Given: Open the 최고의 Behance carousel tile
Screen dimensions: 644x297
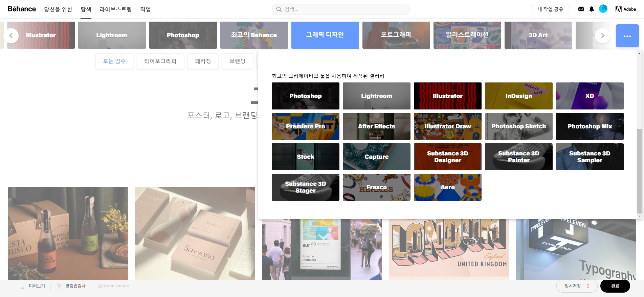Looking at the screenshot, I should (x=254, y=35).
